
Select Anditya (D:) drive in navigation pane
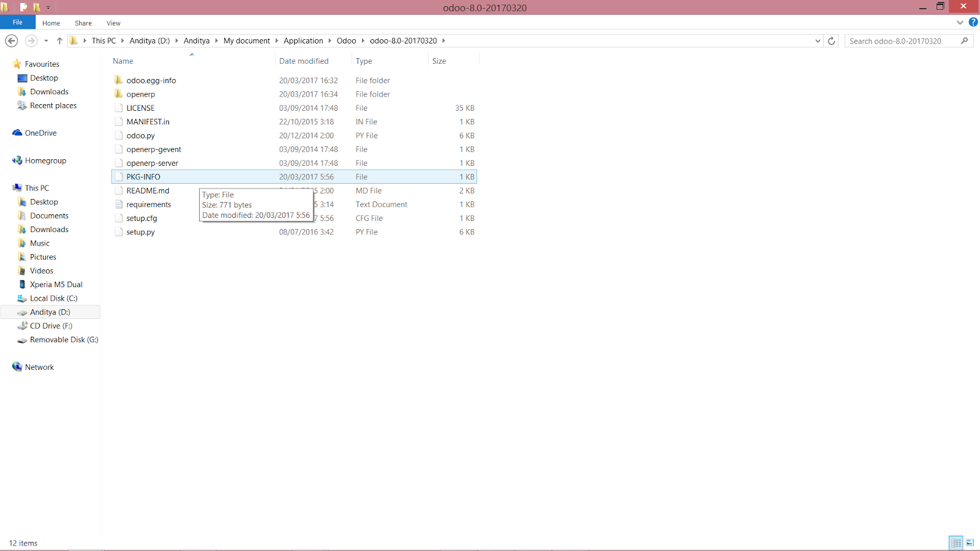[50, 312]
